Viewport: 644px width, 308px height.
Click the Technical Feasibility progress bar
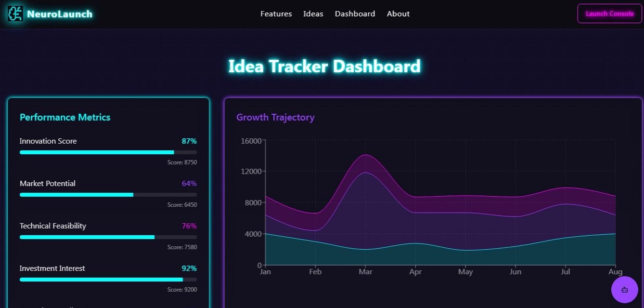coord(108,237)
